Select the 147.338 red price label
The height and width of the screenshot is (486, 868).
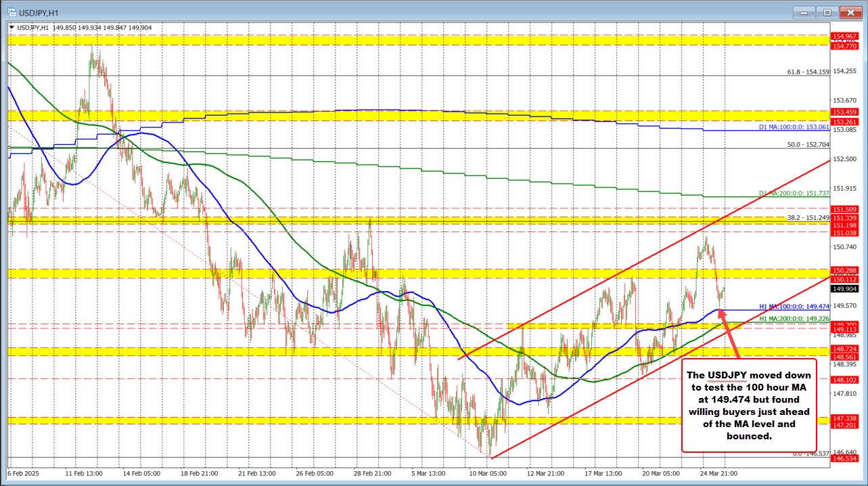[x=845, y=420]
